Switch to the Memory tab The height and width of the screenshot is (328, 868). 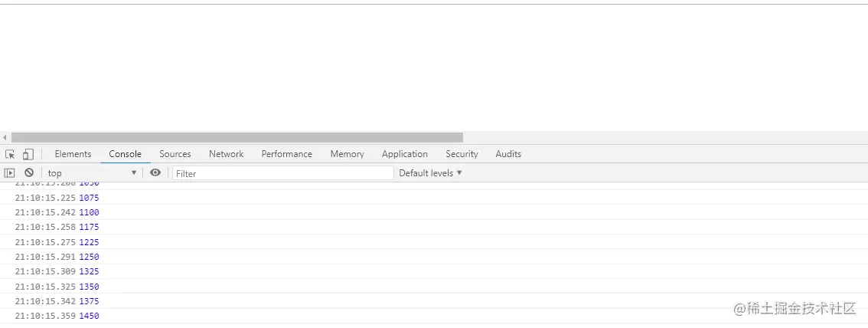click(x=347, y=154)
